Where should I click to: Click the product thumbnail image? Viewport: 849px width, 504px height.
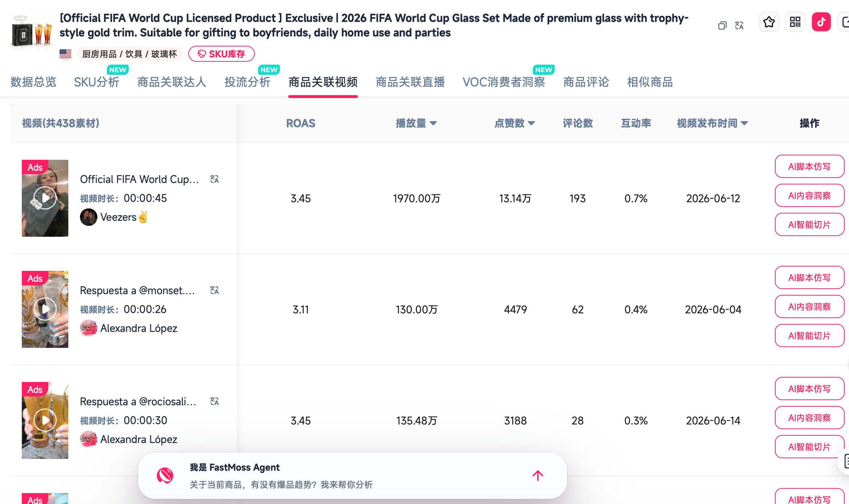pyautogui.click(x=32, y=31)
